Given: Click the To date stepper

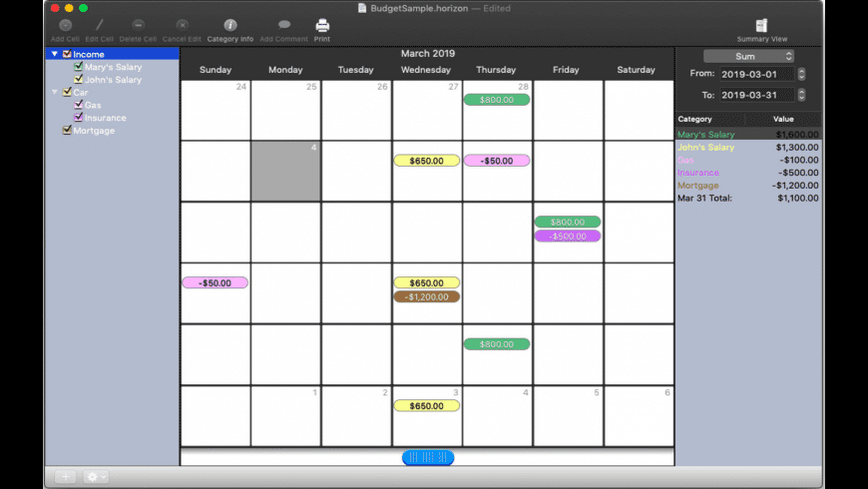Looking at the screenshot, I should coord(801,95).
